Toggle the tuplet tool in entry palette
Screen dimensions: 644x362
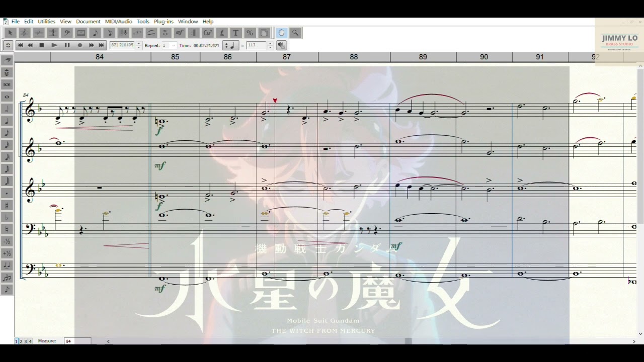(x=7, y=278)
